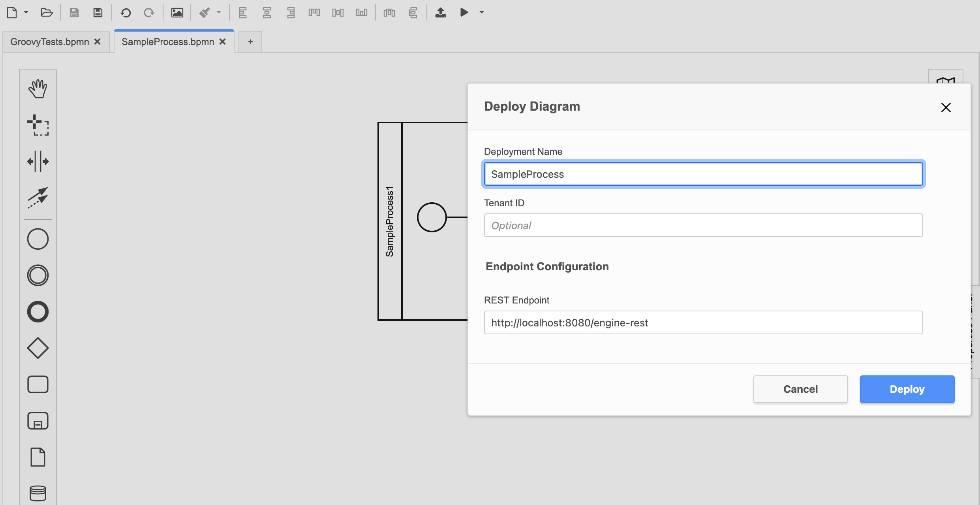Choose the Data Store Reference shape
This screenshot has height=505, width=980.
(x=38, y=493)
